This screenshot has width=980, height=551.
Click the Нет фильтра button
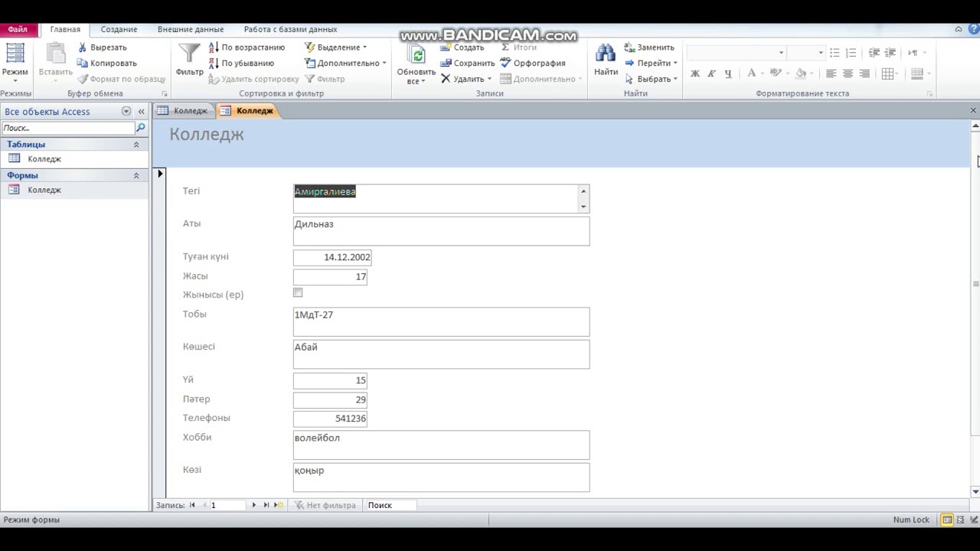325,505
